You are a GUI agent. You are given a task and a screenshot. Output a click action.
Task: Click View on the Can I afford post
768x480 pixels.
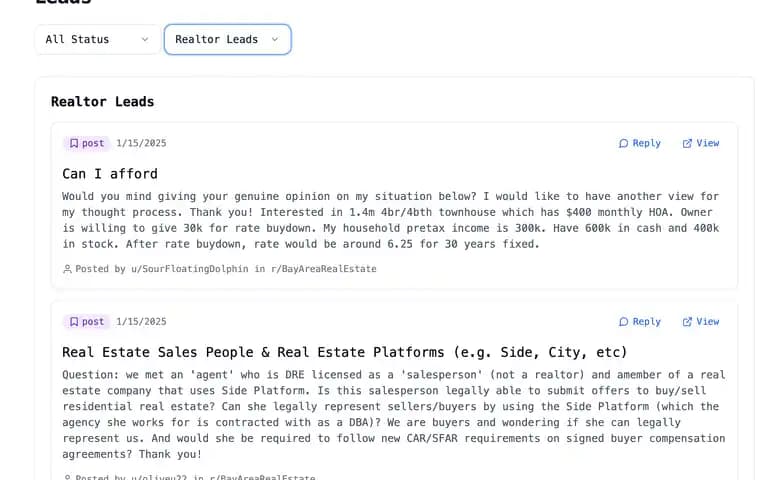(x=701, y=143)
